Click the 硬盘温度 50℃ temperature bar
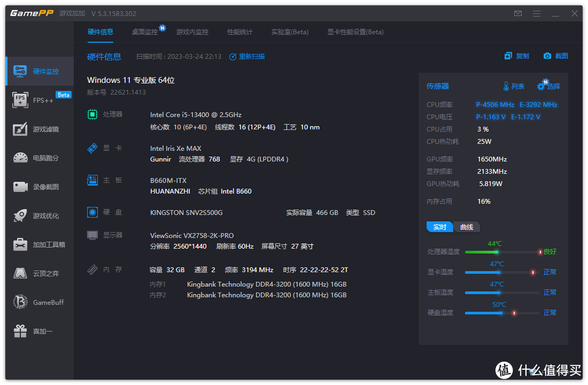The image size is (588, 385). coord(503,313)
